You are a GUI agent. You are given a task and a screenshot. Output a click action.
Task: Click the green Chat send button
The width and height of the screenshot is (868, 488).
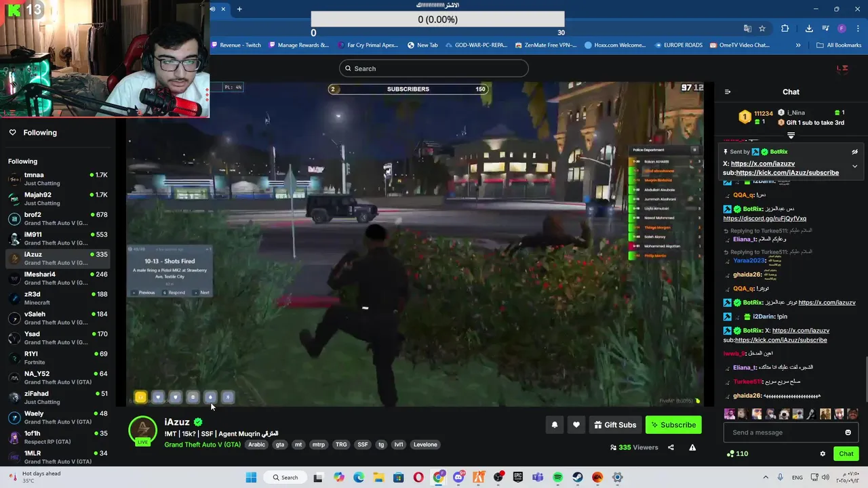click(846, 453)
